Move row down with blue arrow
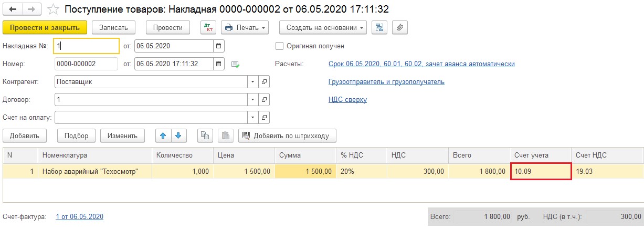This screenshot has height=229, width=644. 178,136
